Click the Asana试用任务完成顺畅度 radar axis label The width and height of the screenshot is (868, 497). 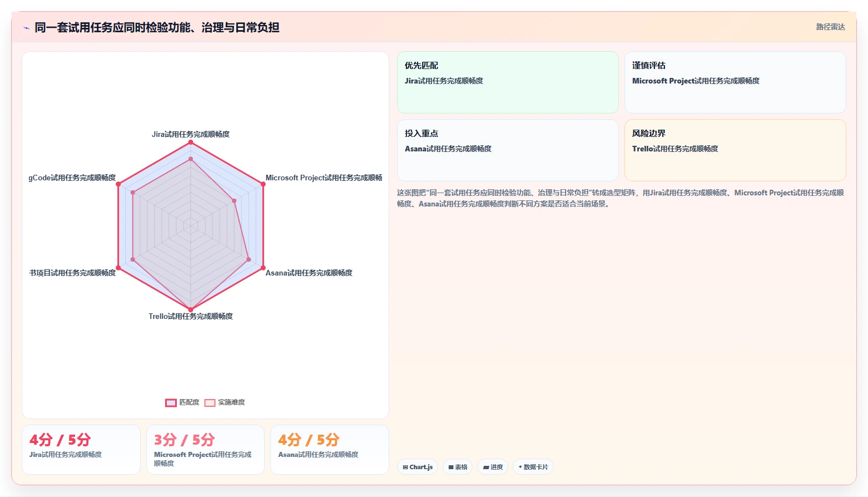tap(309, 273)
